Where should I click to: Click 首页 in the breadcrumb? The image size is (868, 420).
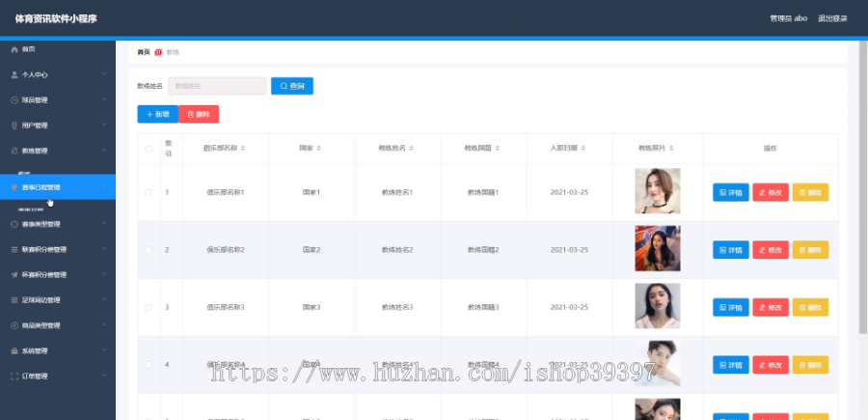pyautogui.click(x=144, y=52)
